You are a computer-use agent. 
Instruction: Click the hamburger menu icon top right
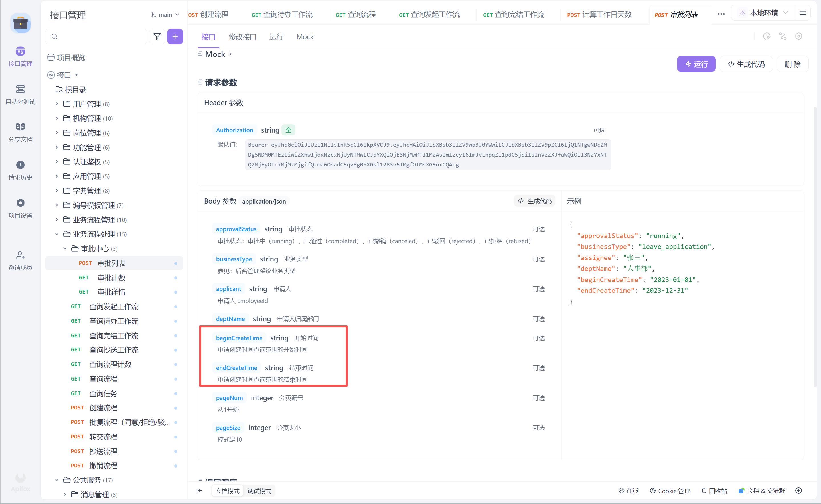click(x=803, y=13)
